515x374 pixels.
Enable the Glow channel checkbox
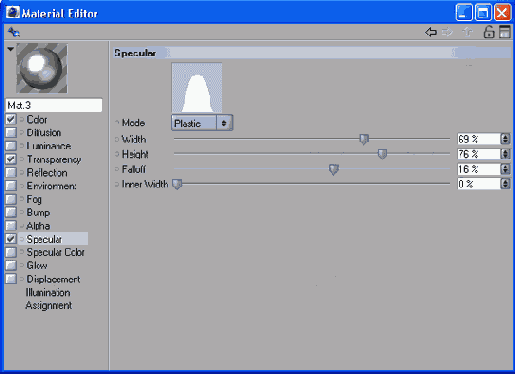pyautogui.click(x=11, y=265)
